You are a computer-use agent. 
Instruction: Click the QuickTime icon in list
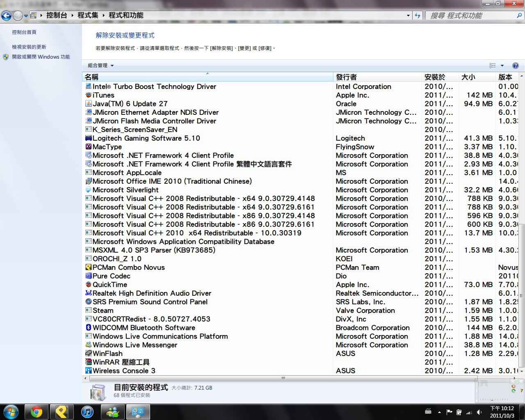coord(88,285)
